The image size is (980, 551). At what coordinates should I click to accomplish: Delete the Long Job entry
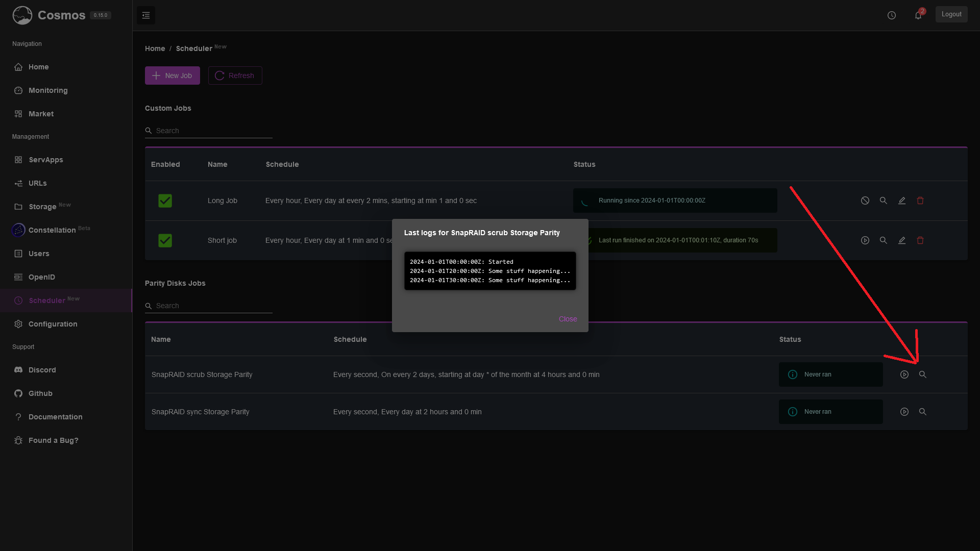pos(920,201)
